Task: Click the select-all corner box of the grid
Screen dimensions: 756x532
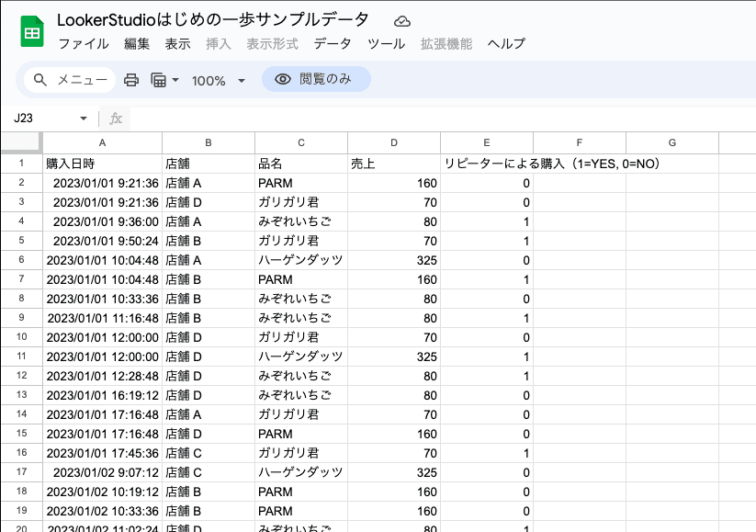Action: pyautogui.click(x=21, y=142)
